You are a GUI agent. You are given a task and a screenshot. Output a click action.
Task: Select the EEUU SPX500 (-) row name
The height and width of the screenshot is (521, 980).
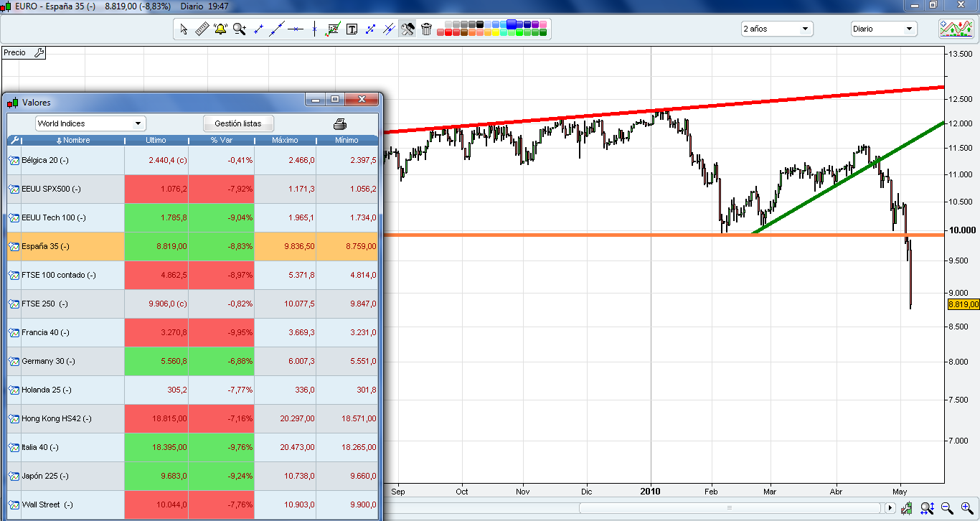coord(51,189)
